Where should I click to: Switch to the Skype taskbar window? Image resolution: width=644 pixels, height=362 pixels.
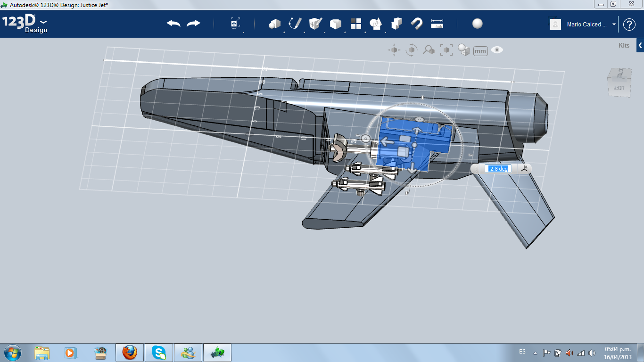(x=159, y=353)
